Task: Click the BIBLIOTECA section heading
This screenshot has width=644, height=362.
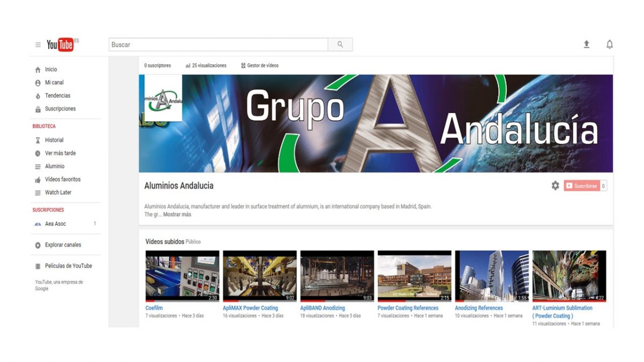Action: pyautogui.click(x=44, y=126)
